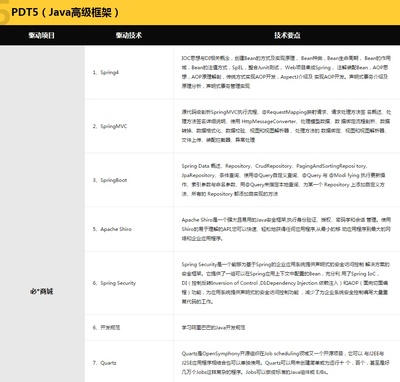
Task: Click the '6. 开发规范' row label
Action: tap(106, 328)
